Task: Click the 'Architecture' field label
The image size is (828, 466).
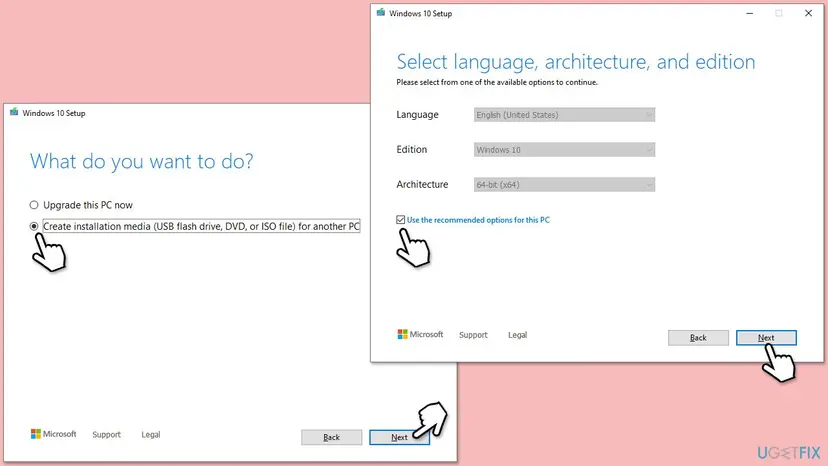Action: [422, 184]
